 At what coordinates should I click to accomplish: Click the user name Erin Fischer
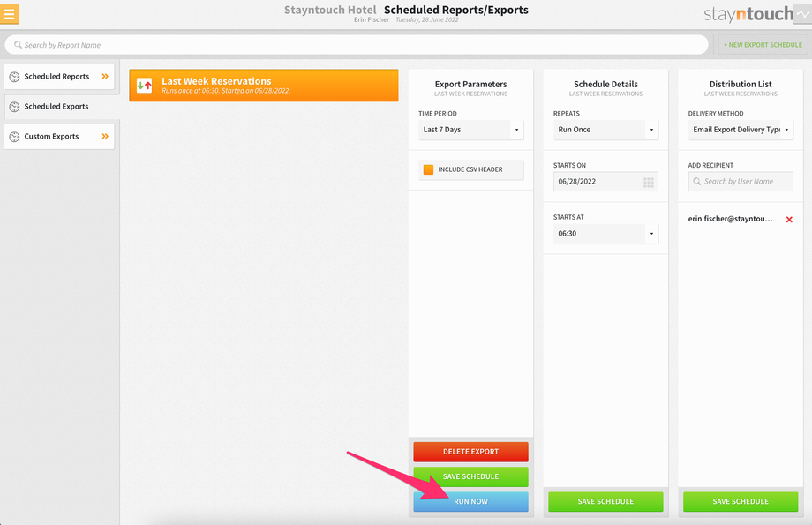pos(372,19)
